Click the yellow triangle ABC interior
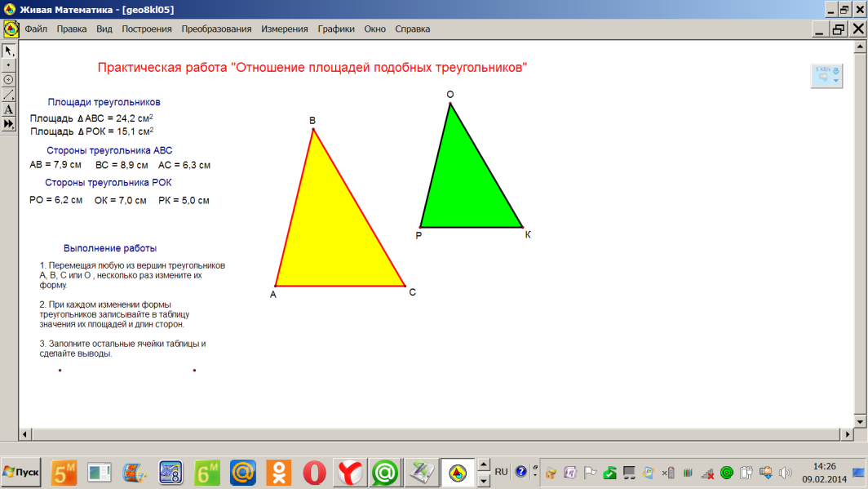 [x=334, y=237]
